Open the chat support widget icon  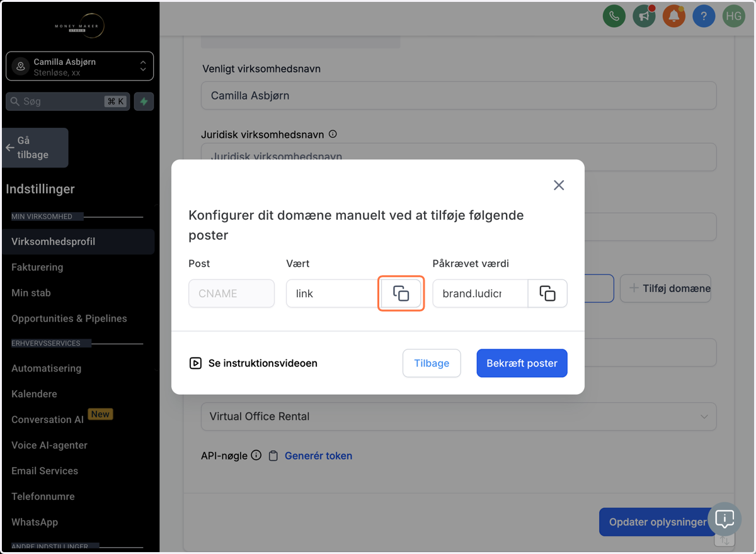[x=725, y=519]
